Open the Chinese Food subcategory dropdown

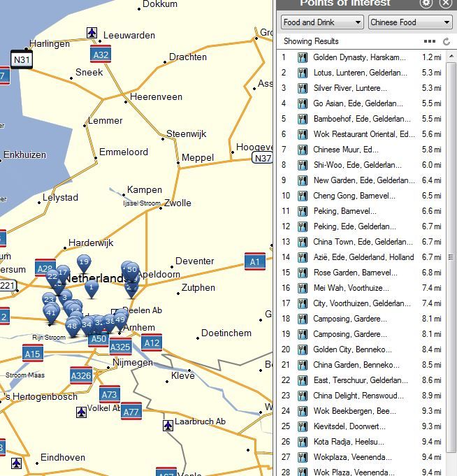(x=410, y=22)
